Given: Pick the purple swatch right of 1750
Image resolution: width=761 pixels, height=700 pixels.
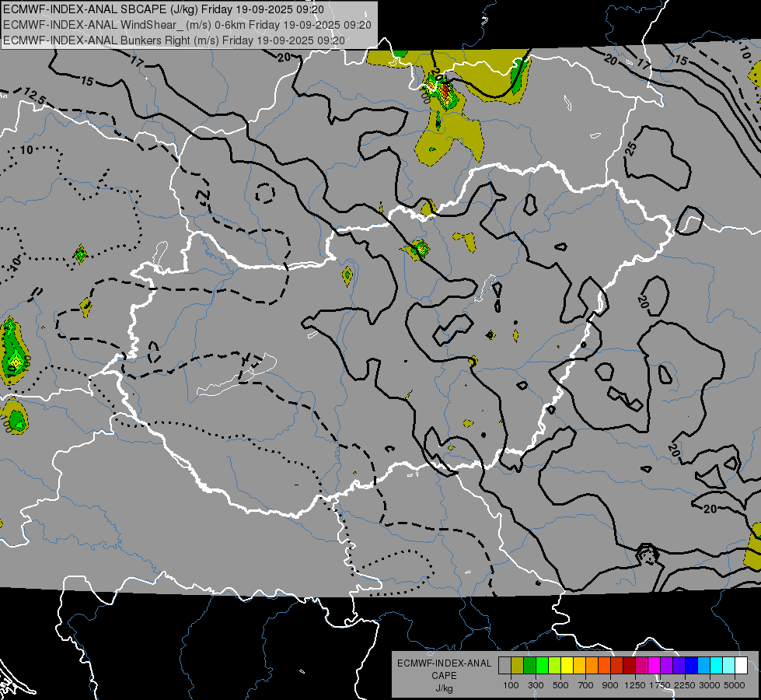Looking at the screenshot, I should point(667,666).
